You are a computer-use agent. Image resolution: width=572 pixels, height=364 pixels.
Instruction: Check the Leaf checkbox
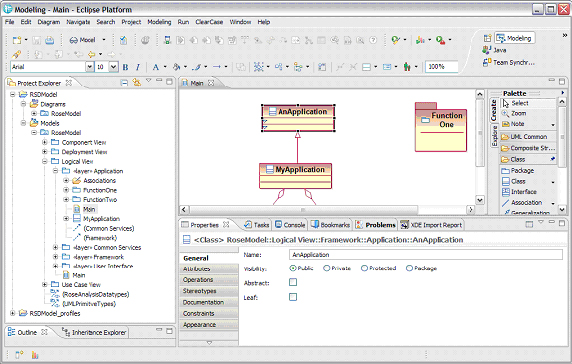[293, 297]
